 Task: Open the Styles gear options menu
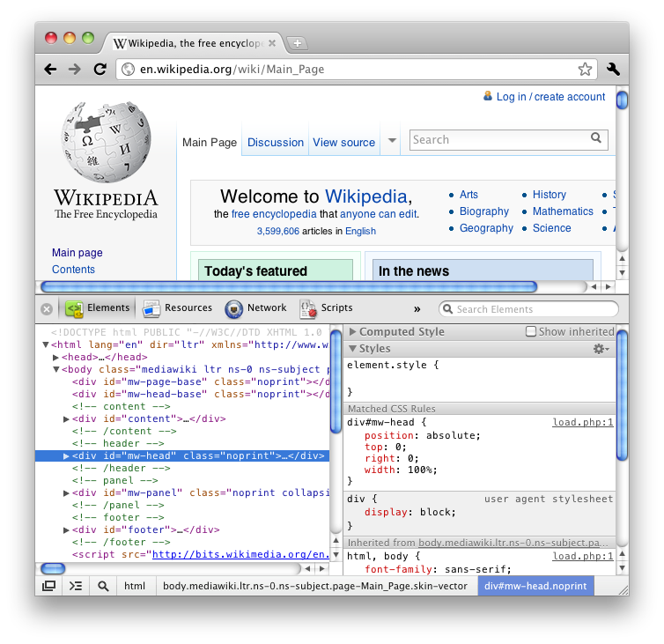601,349
